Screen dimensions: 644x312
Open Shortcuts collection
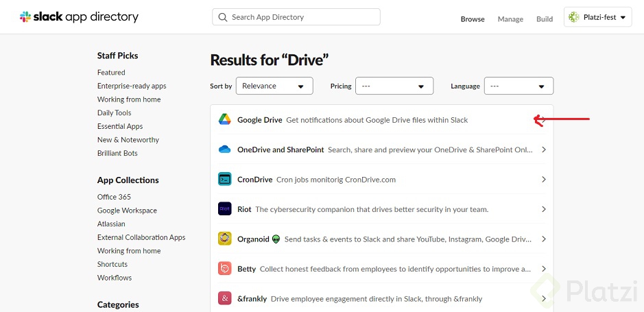pos(112,264)
